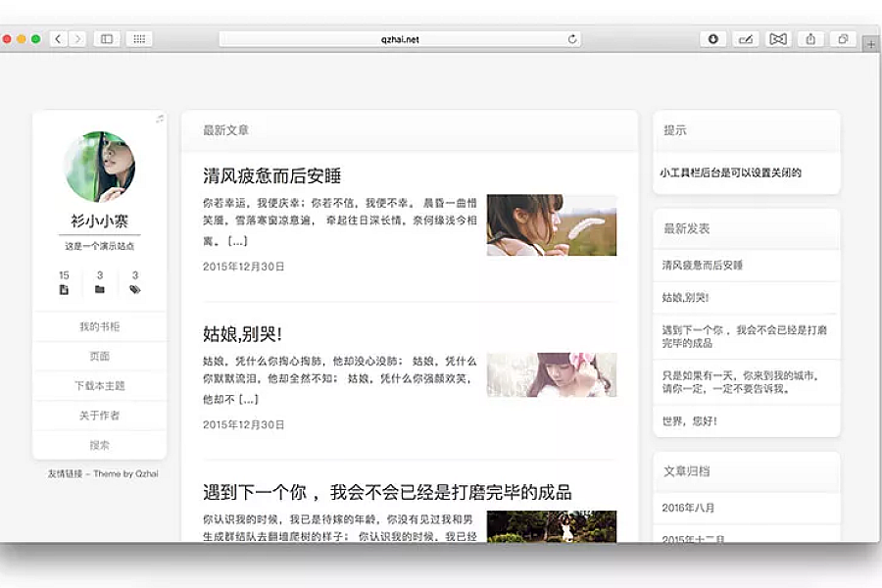882x588 pixels.
Task: Click the small icon at the profile card corner
Action: pyautogui.click(x=161, y=119)
